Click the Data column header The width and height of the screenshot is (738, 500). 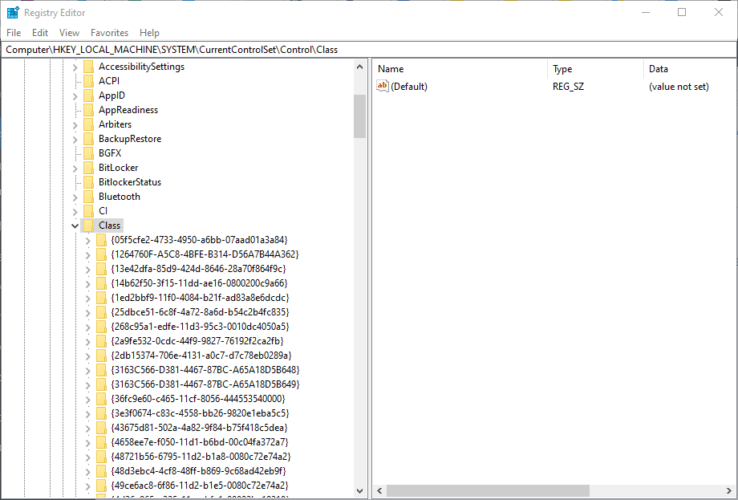690,69
